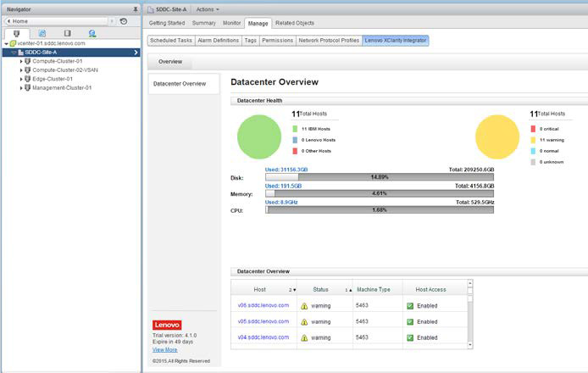Expand Management-Cluster-01 tree node
The image size is (588, 373).
point(21,88)
